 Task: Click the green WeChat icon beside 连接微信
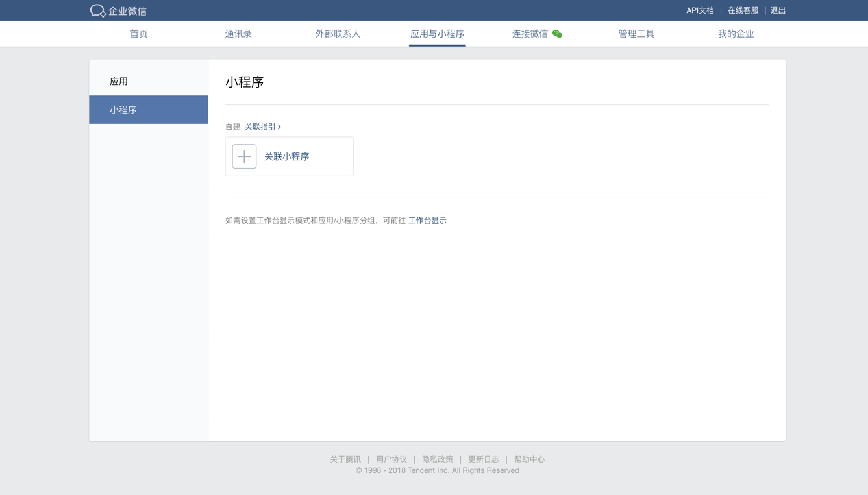pos(556,33)
